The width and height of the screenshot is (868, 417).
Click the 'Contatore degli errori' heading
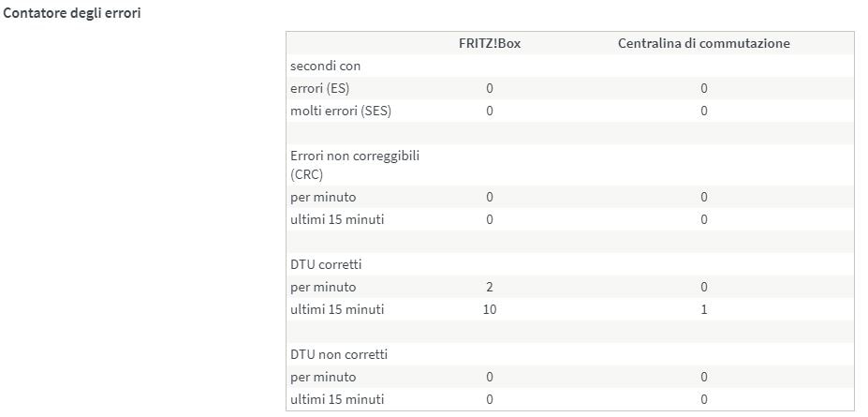tap(72, 14)
